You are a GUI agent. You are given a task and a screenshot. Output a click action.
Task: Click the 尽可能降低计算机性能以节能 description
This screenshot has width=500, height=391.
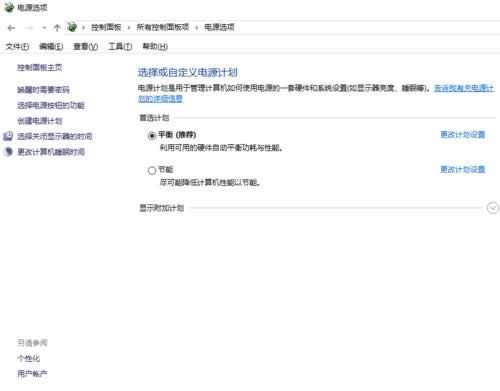pos(210,183)
